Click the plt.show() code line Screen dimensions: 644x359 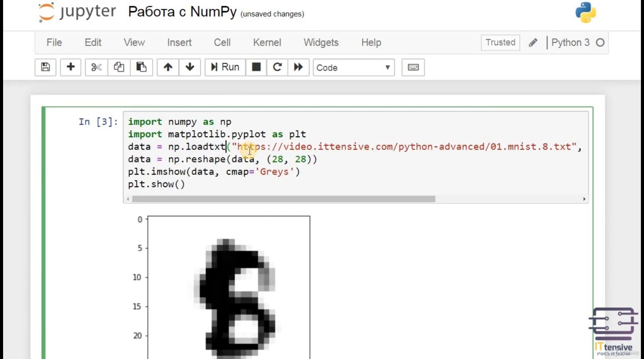click(156, 184)
